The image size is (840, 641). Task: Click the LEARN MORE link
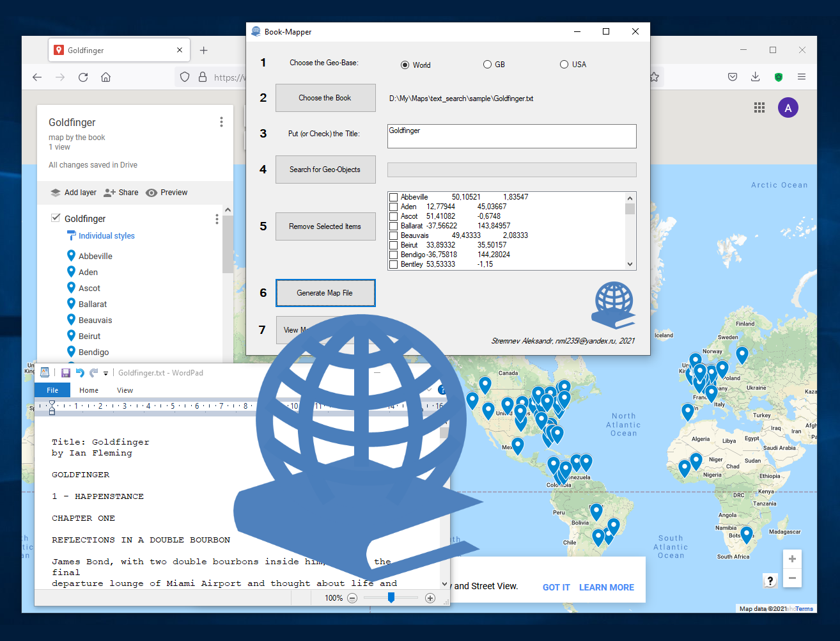607,587
